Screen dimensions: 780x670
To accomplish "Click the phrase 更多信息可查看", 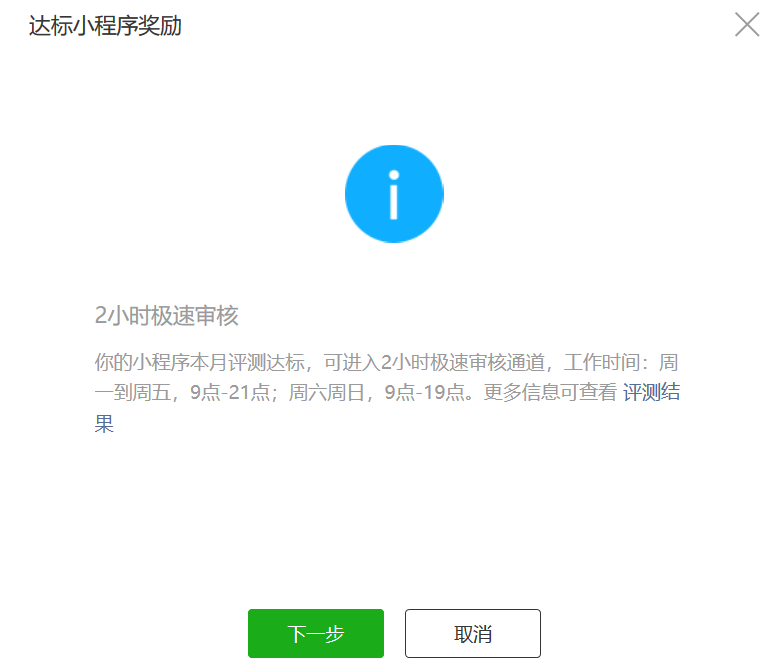I will tap(550, 392).
